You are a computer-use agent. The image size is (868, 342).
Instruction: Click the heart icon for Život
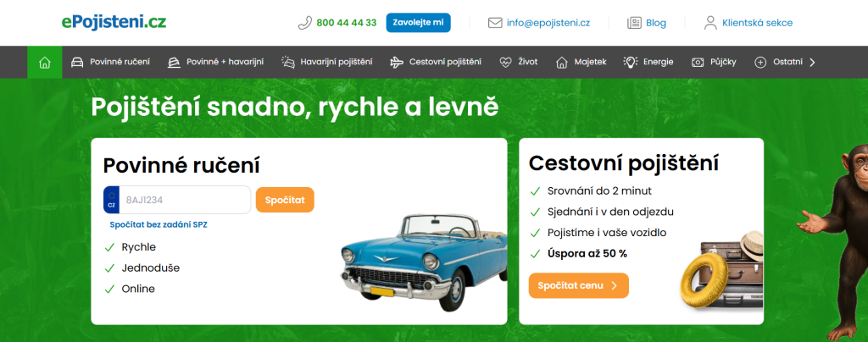click(x=506, y=62)
